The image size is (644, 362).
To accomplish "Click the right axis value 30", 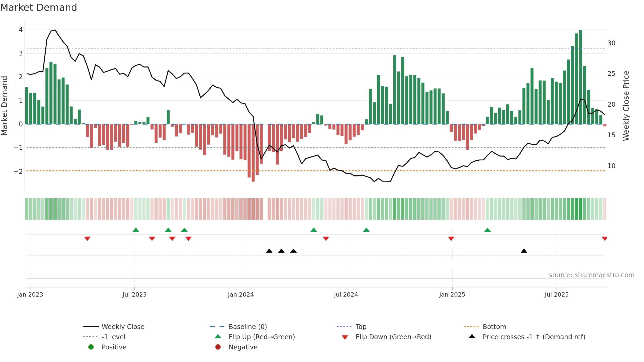I will point(611,43).
